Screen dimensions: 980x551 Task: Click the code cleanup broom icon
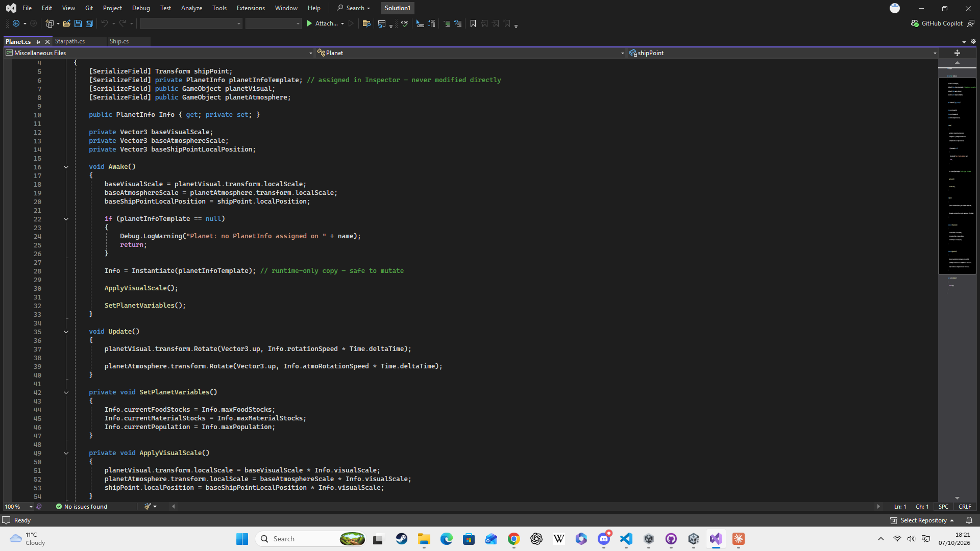148,507
